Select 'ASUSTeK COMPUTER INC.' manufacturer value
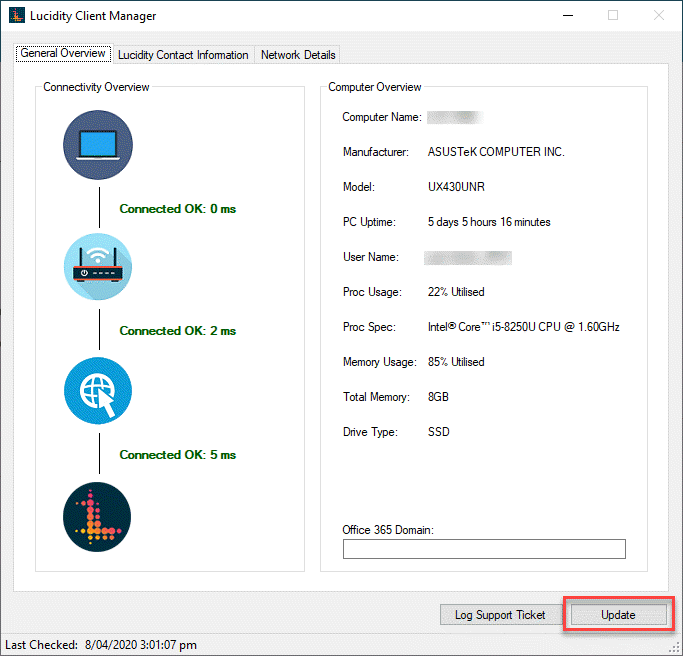Viewport: 683px width, 656px height. pos(496,152)
